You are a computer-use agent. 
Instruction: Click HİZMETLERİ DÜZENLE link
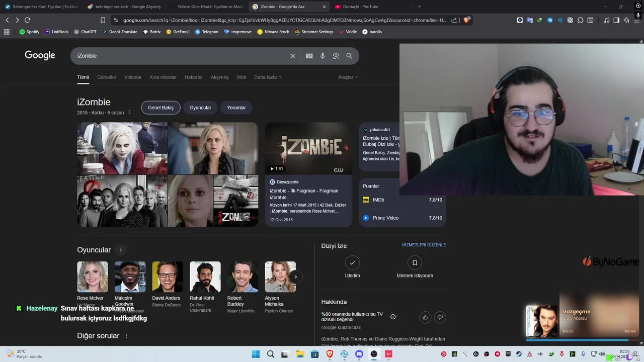click(424, 245)
